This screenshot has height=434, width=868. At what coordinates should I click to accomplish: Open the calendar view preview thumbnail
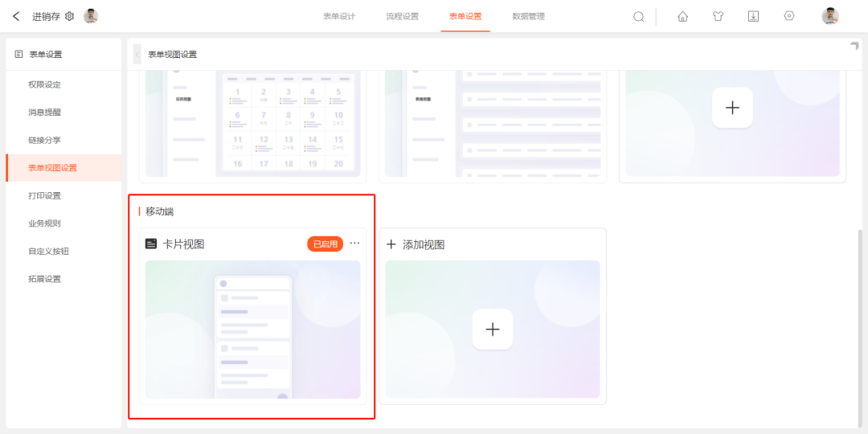point(253,124)
